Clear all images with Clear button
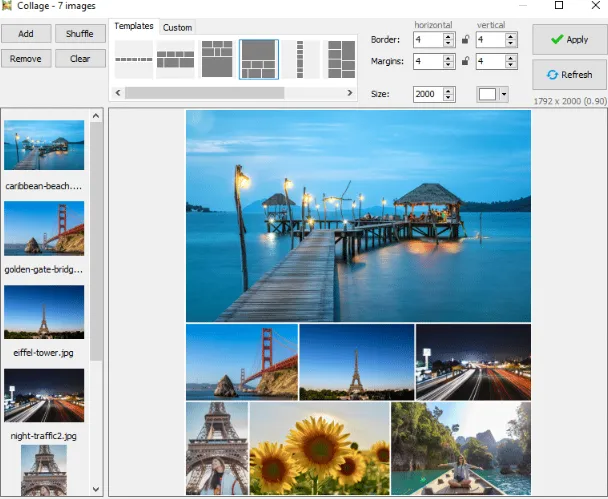Image resolution: width=608 pixels, height=499 pixels. point(80,59)
